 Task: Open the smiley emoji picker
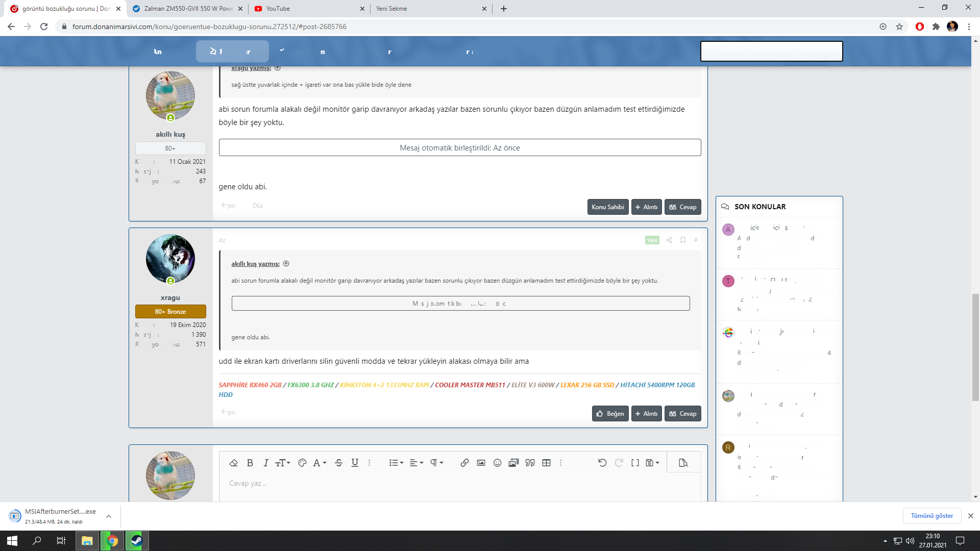[x=497, y=463]
